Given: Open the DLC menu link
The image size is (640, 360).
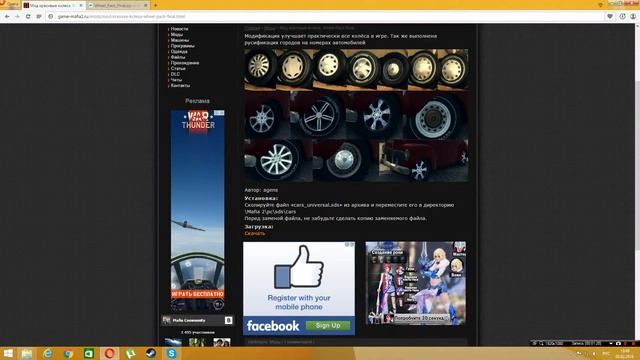Looking at the screenshot, I should tap(175, 74).
